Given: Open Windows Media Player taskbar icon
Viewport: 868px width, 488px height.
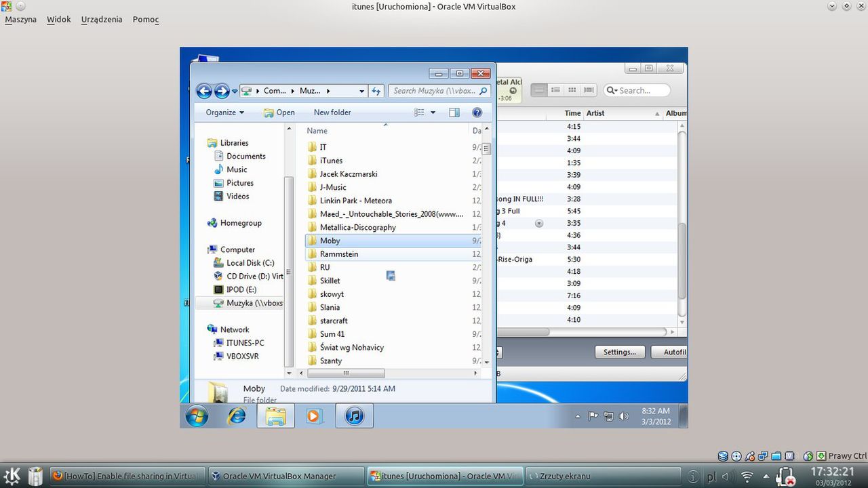Looking at the screenshot, I should point(314,416).
